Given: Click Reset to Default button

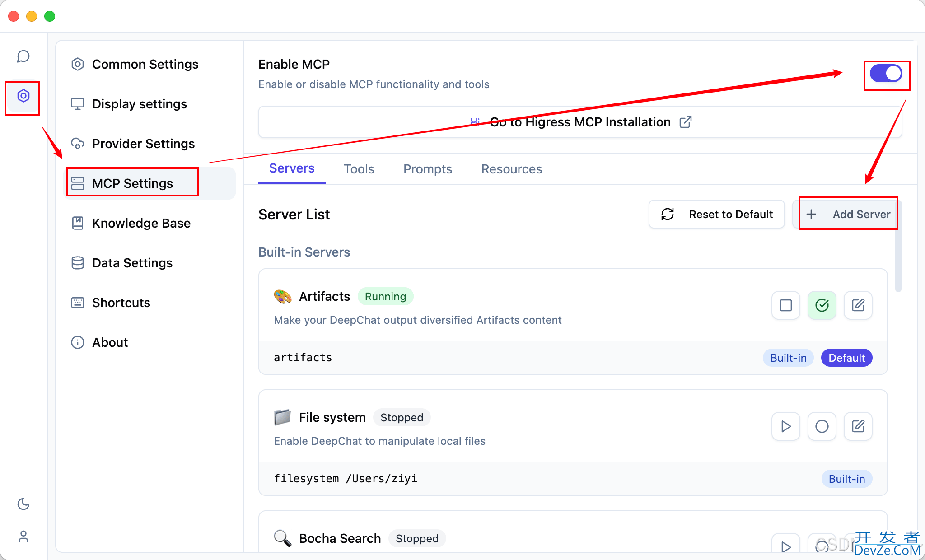Looking at the screenshot, I should click(x=717, y=214).
